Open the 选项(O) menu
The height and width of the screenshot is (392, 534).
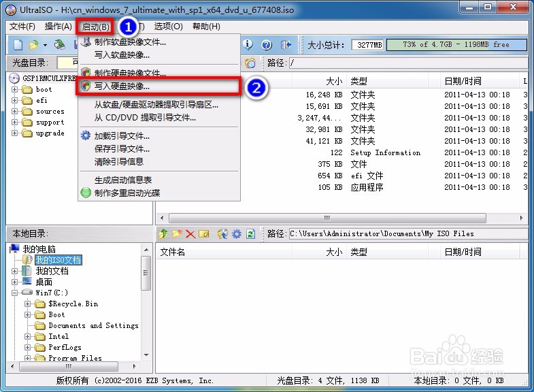(x=168, y=27)
